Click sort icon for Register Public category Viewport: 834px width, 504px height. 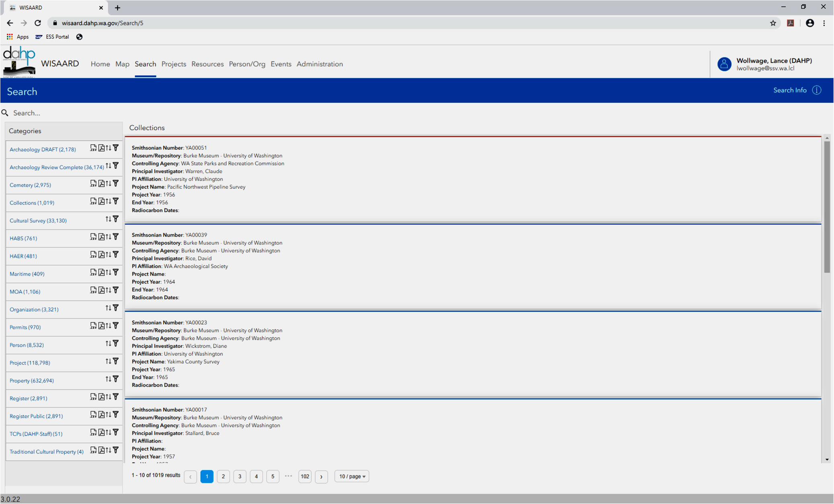108,414
